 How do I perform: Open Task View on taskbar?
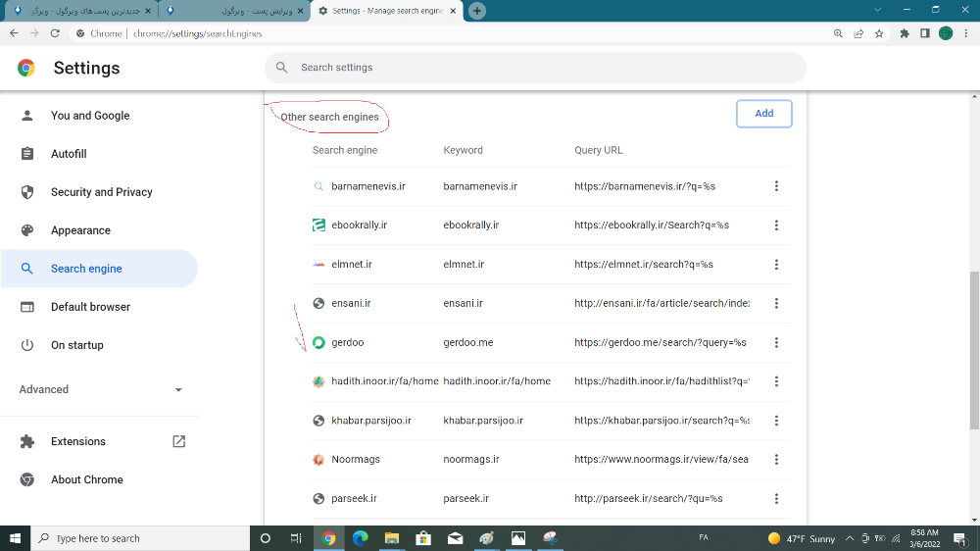[x=296, y=538]
